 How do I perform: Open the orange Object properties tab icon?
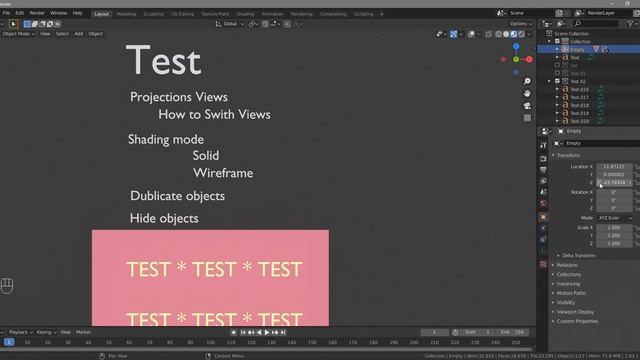pos(543,217)
